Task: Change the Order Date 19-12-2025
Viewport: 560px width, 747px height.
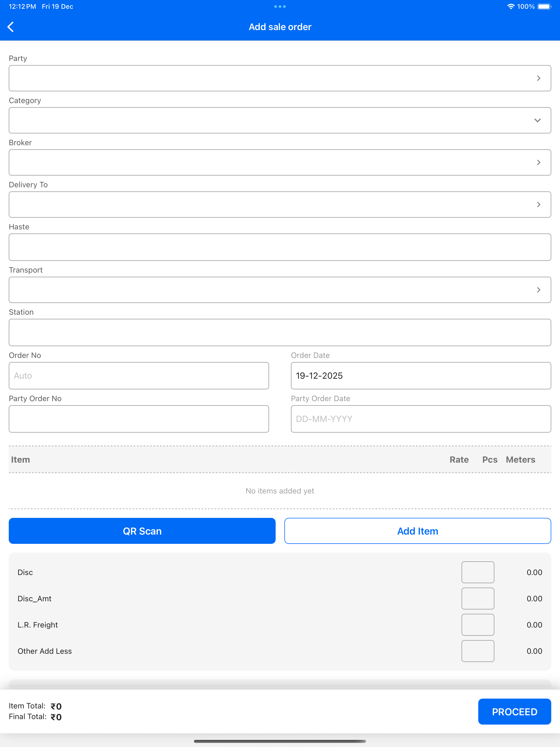Action: point(421,375)
